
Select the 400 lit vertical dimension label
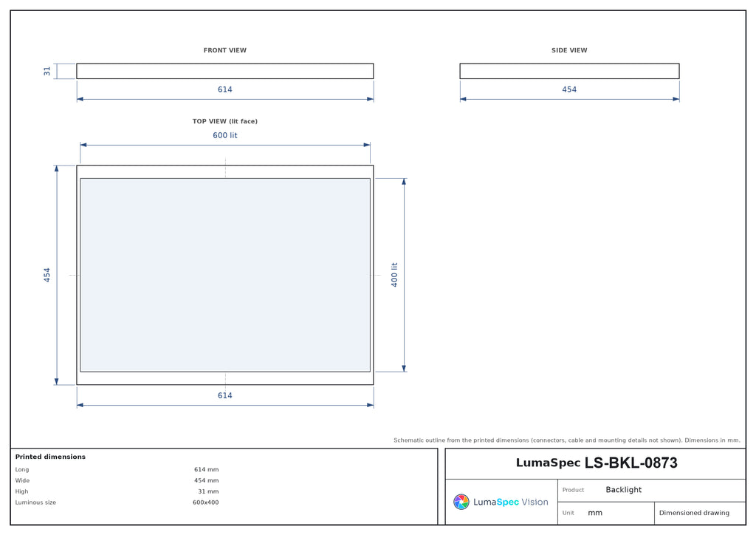point(394,275)
